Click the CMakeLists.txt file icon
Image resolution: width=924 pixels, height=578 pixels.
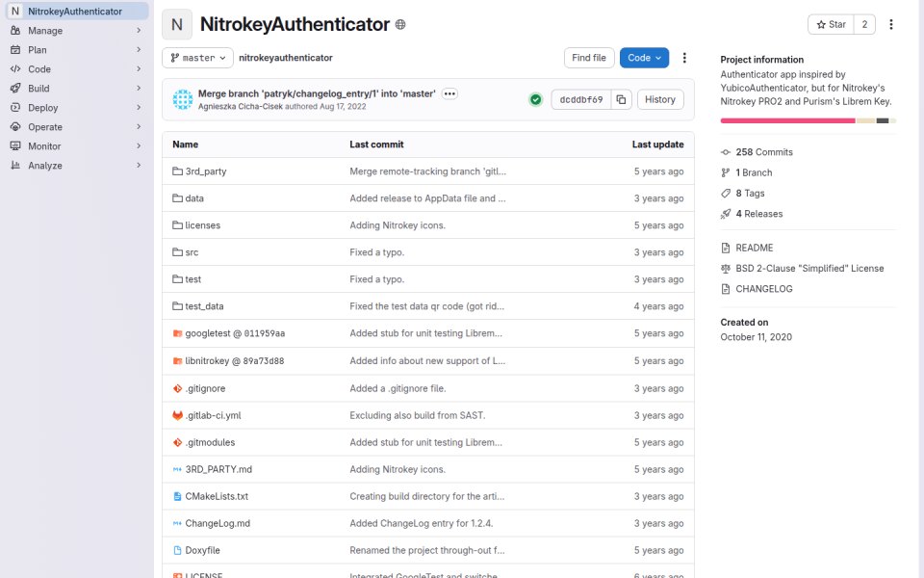click(177, 497)
